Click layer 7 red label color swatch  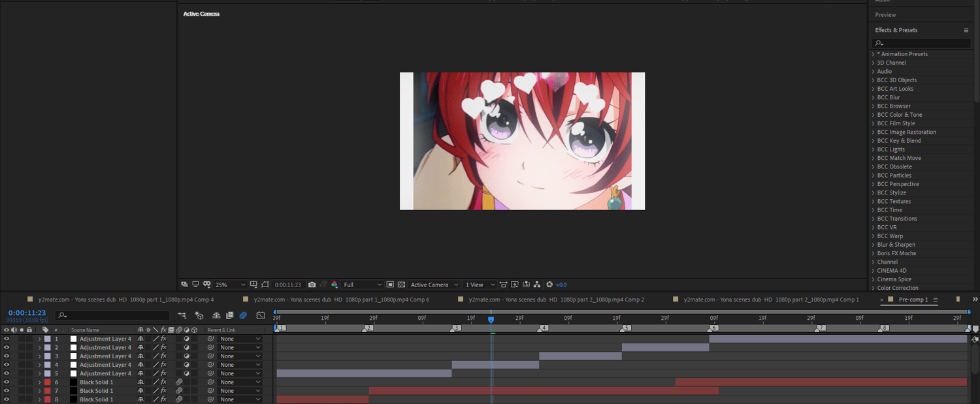(x=47, y=391)
